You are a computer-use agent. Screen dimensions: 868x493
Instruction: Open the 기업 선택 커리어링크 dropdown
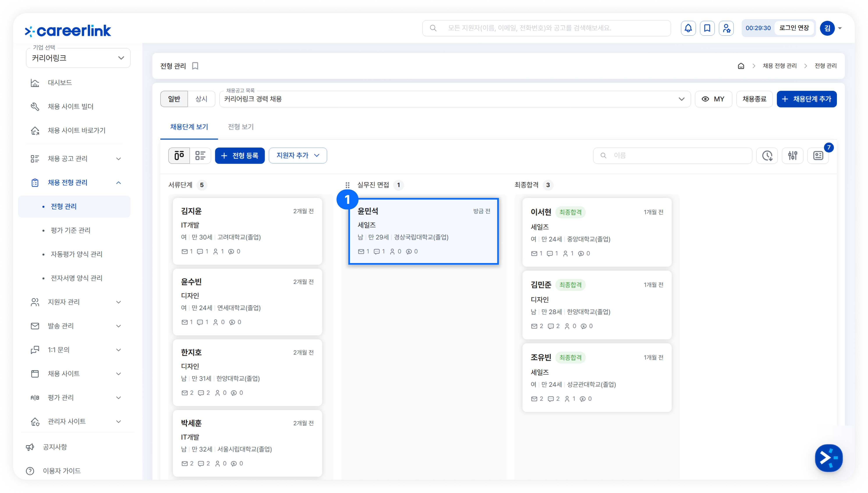click(78, 58)
